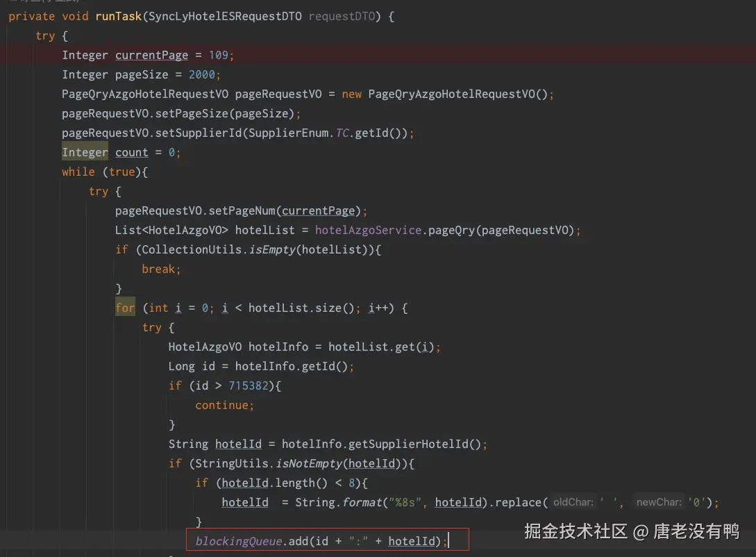Image resolution: width=756 pixels, height=557 pixels.
Task: Click hotelList.size() in the for loop
Action: point(301,308)
